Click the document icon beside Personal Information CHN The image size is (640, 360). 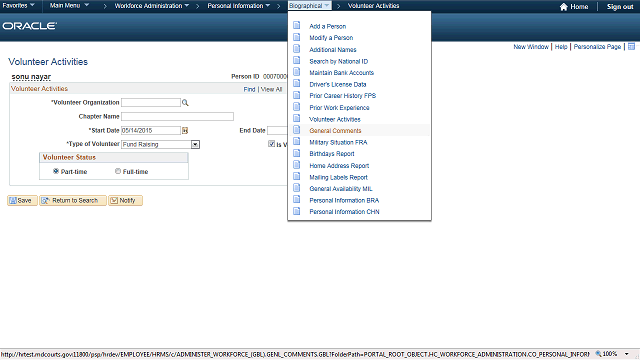point(297,211)
